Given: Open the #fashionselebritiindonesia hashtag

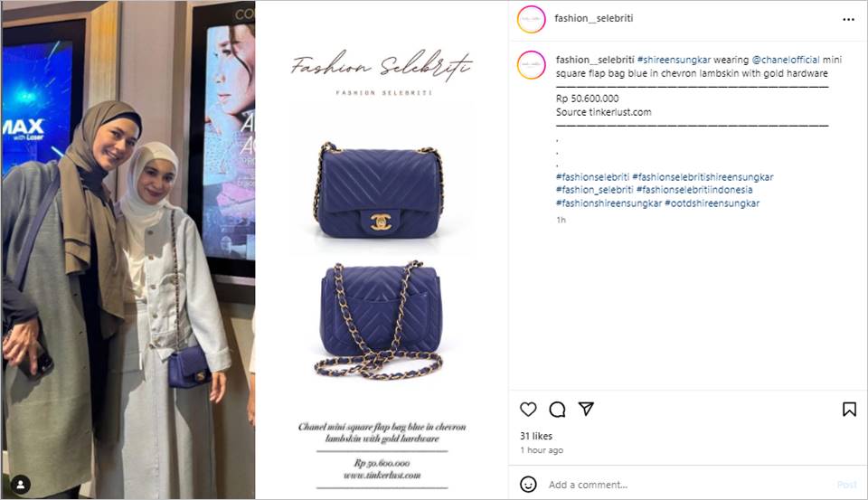Looking at the screenshot, I should click(694, 190).
